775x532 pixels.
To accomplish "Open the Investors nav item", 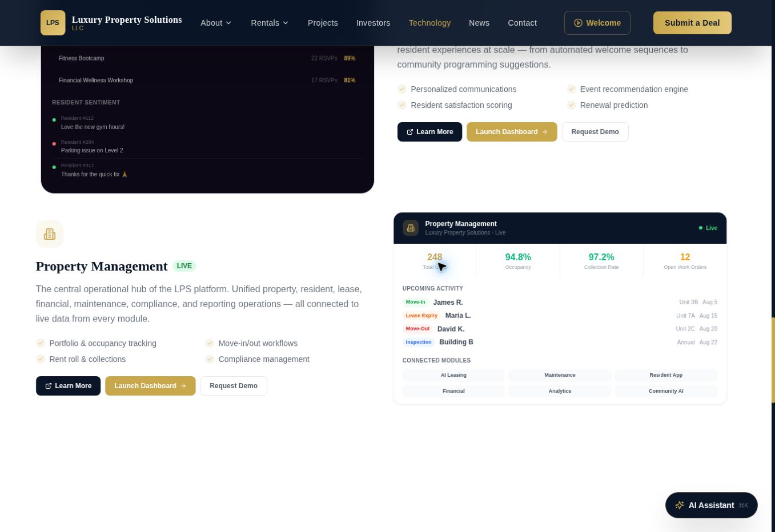I will [x=374, y=23].
